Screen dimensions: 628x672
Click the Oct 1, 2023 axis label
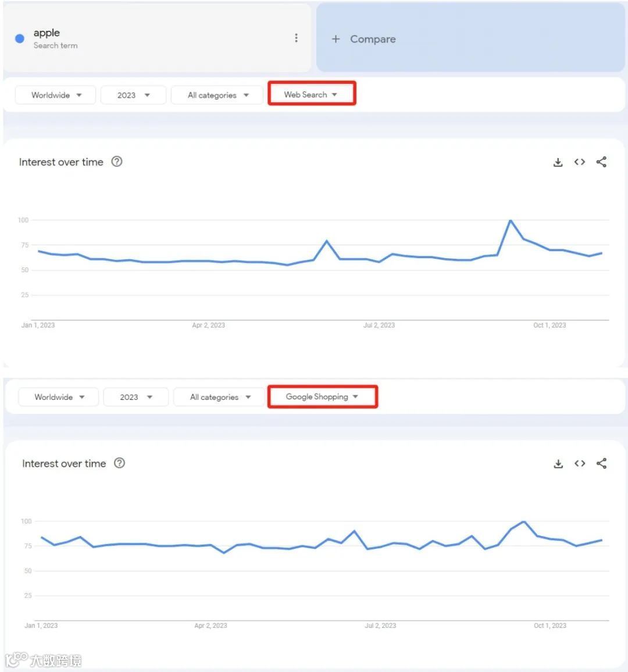(549, 326)
